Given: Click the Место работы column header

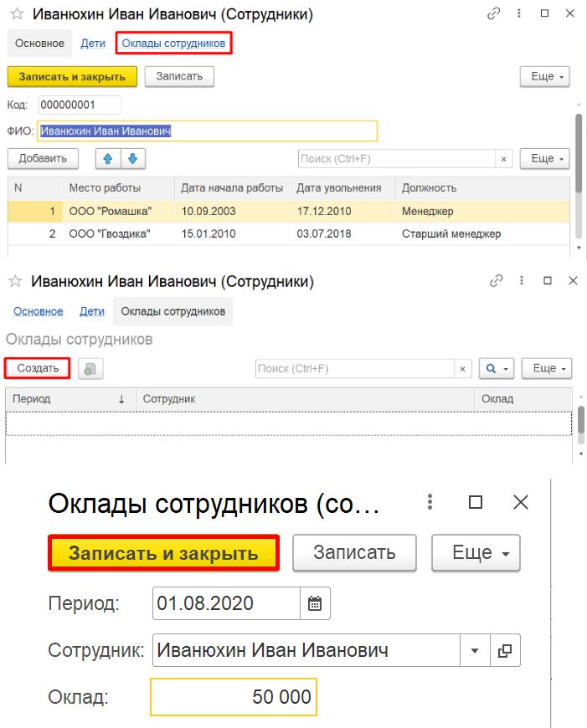Looking at the screenshot, I should 118,188.
